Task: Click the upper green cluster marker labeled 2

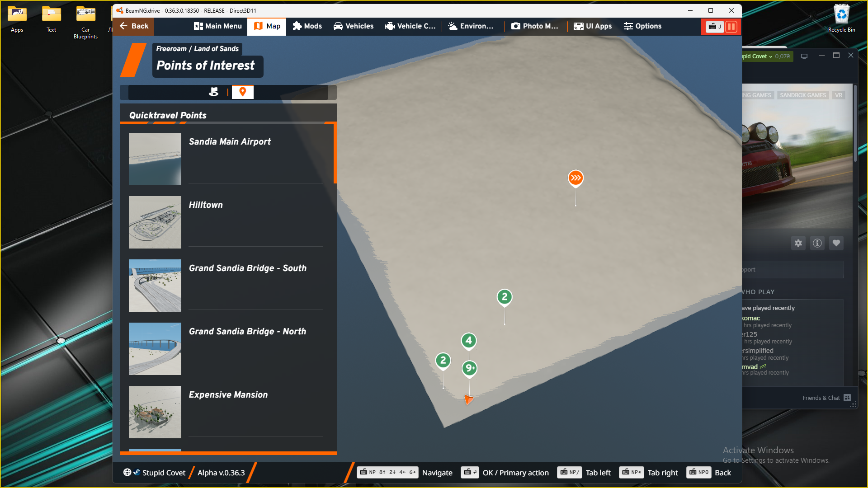Action: [505, 297]
